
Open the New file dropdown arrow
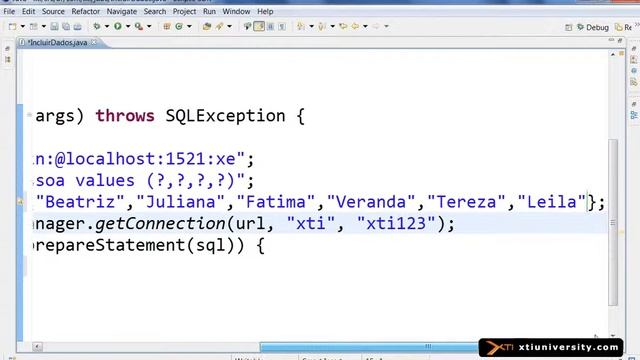(x=22, y=27)
